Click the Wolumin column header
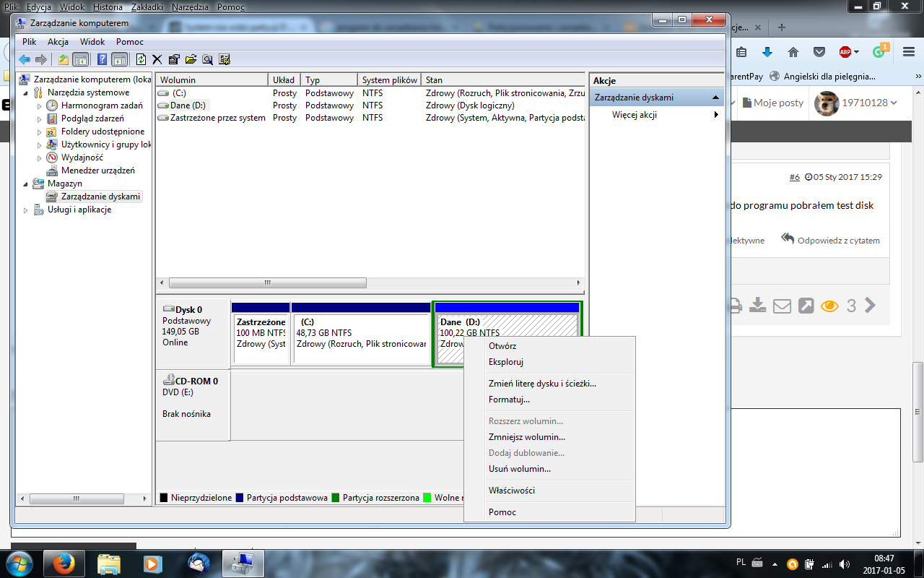This screenshot has width=924, height=578. point(212,80)
